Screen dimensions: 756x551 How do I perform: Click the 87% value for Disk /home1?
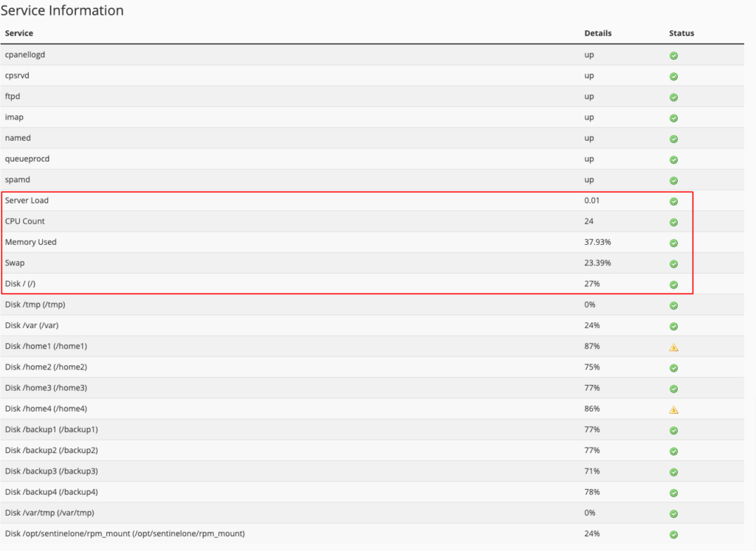click(592, 346)
